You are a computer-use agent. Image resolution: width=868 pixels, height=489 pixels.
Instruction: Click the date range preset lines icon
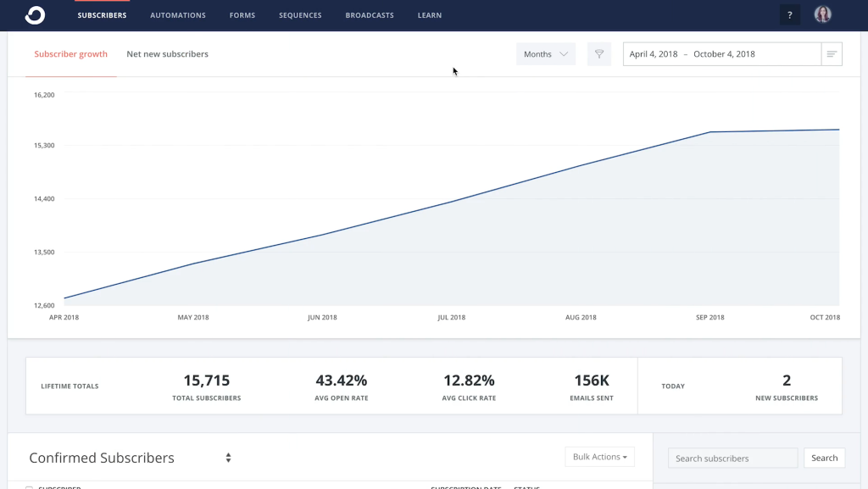[832, 54]
